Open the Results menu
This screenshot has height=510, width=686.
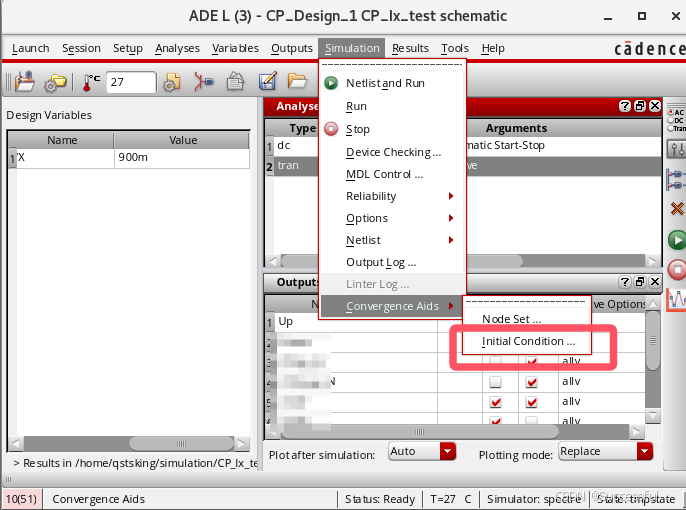[x=410, y=48]
